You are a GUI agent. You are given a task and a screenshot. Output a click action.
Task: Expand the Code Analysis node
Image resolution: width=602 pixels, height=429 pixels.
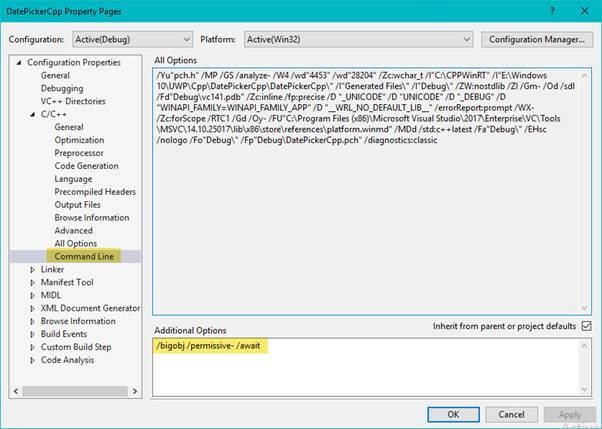33,360
